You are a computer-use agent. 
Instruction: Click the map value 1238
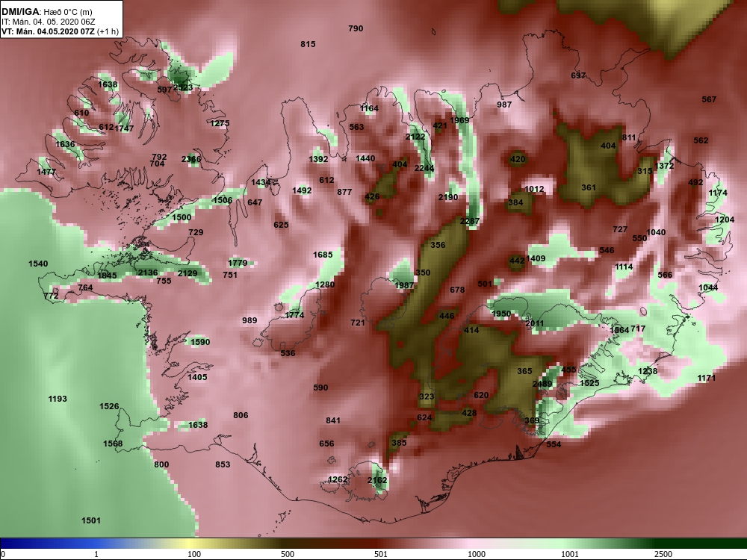648,371
